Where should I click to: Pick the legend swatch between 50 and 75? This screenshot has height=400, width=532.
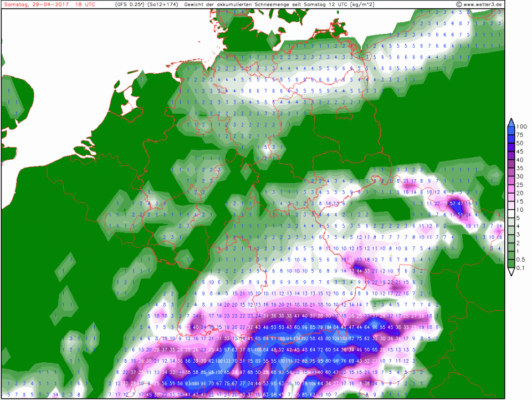tap(510, 139)
